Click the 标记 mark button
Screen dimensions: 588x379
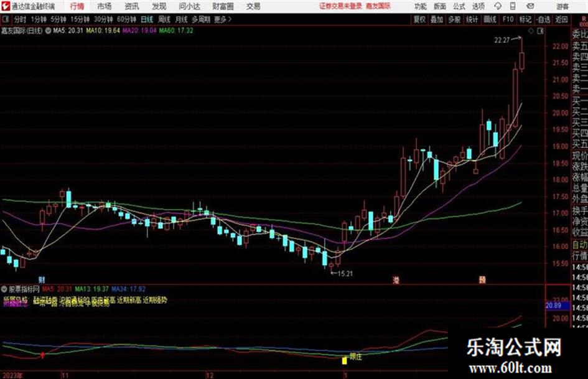[x=525, y=19]
